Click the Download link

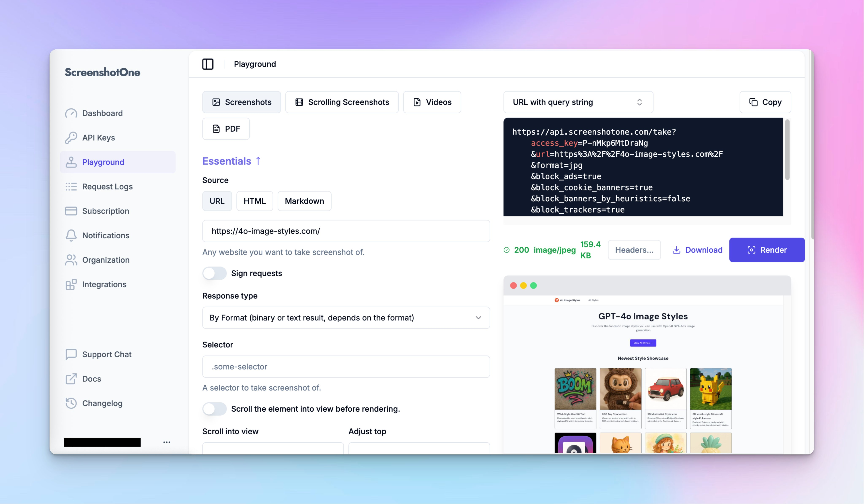697,250
